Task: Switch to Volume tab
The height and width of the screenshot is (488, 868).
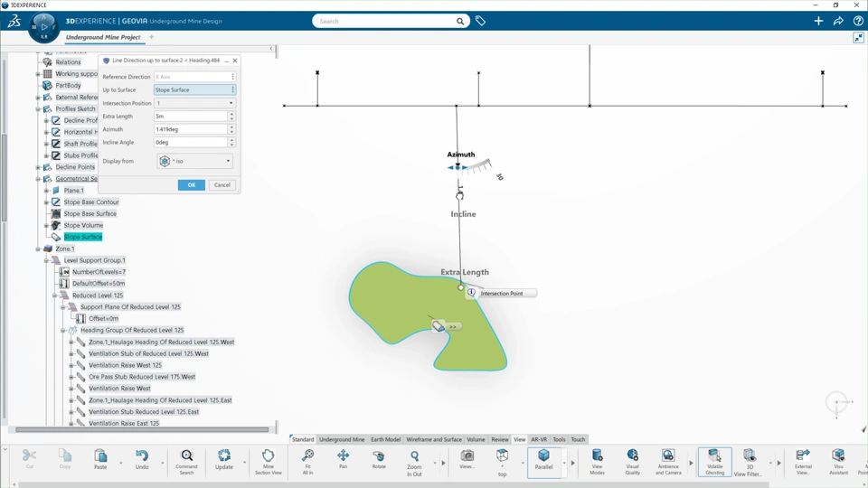Action: click(476, 439)
